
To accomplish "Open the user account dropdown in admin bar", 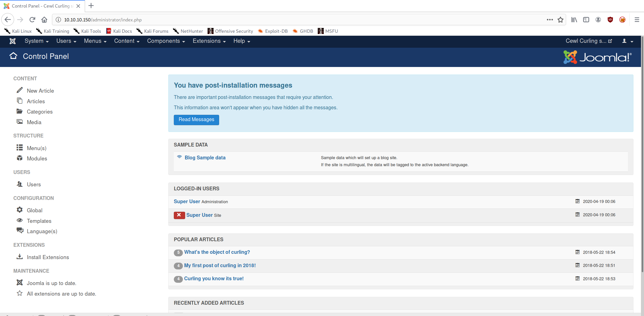I will 627,41.
